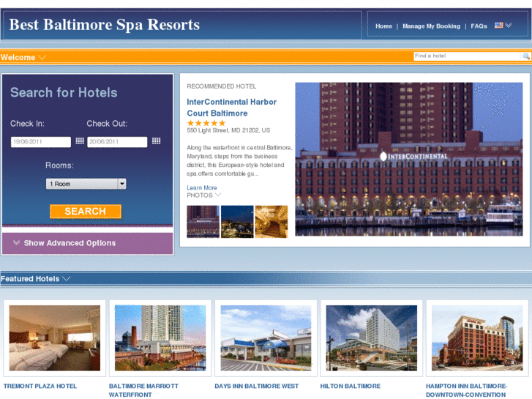Click the Baltimore Marriott Waterfront image
The width and height of the screenshot is (532, 399).
[x=160, y=338]
